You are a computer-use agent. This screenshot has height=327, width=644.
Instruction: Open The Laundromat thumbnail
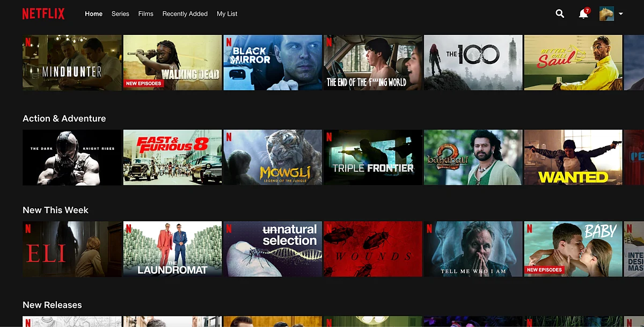point(172,249)
